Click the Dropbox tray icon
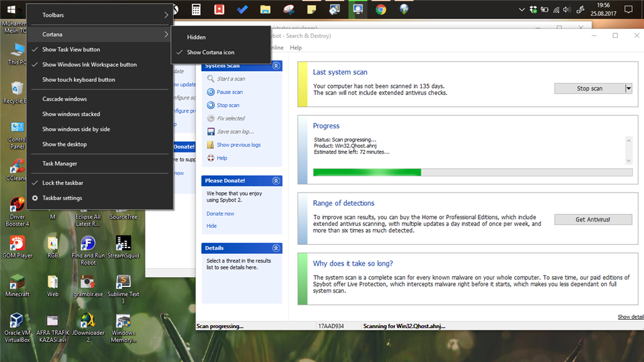 pos(533,9)
